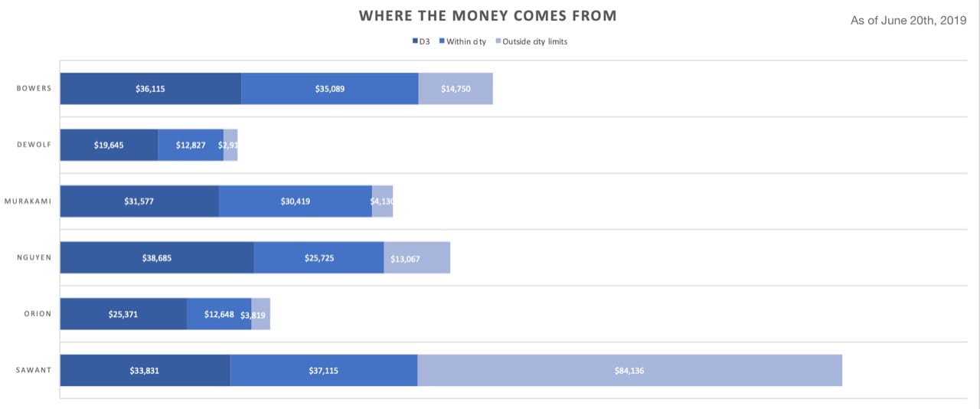Select the Outside city limits legend entry

(534, 41)
